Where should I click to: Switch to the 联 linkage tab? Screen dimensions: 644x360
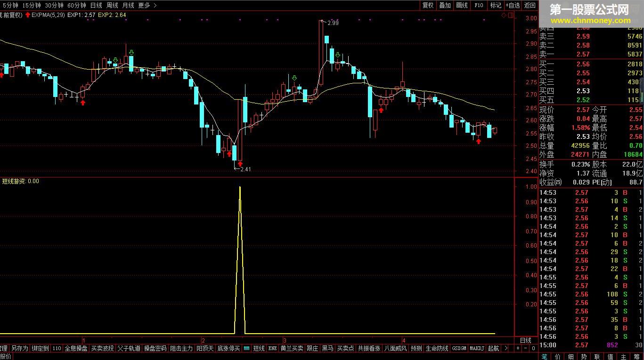coord(597,357)
